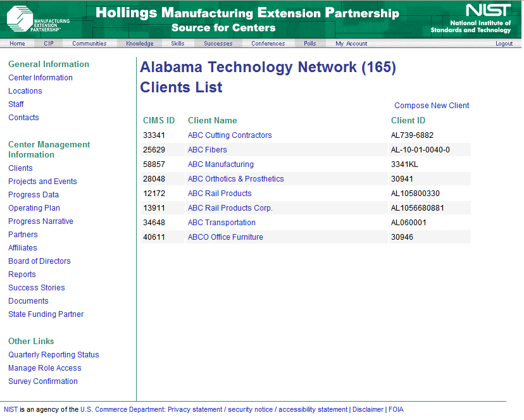Select Client ID AL739-6882
This screenshot has width=524, height=420.
[x=412, y=135]
